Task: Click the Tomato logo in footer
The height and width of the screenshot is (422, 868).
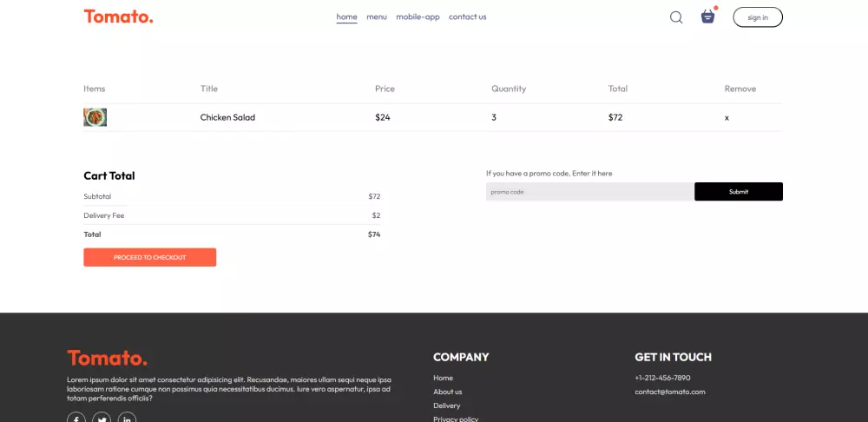Action: 107,358
